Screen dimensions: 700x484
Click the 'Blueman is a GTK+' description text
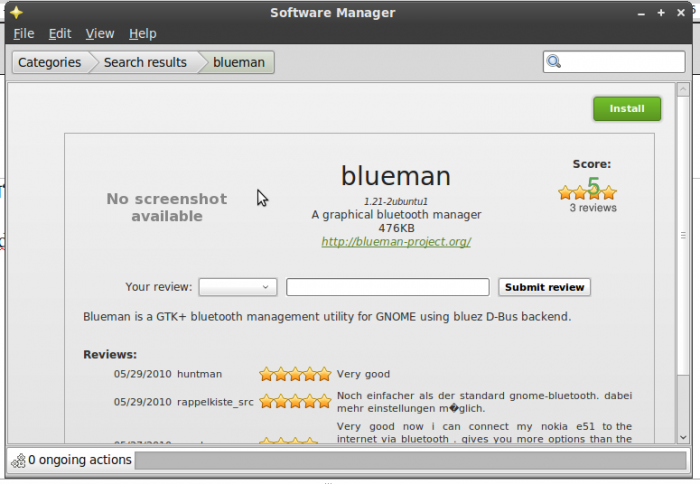327,317
